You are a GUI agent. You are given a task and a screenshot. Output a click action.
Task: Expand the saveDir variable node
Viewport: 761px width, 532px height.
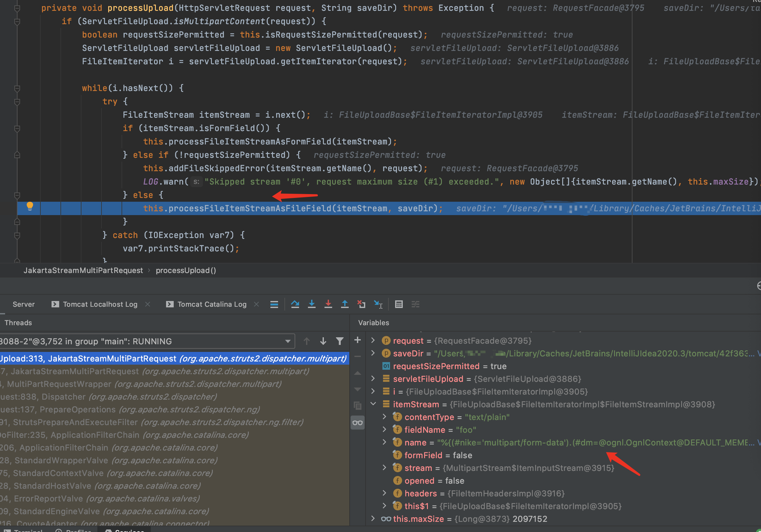pos(373,353)
